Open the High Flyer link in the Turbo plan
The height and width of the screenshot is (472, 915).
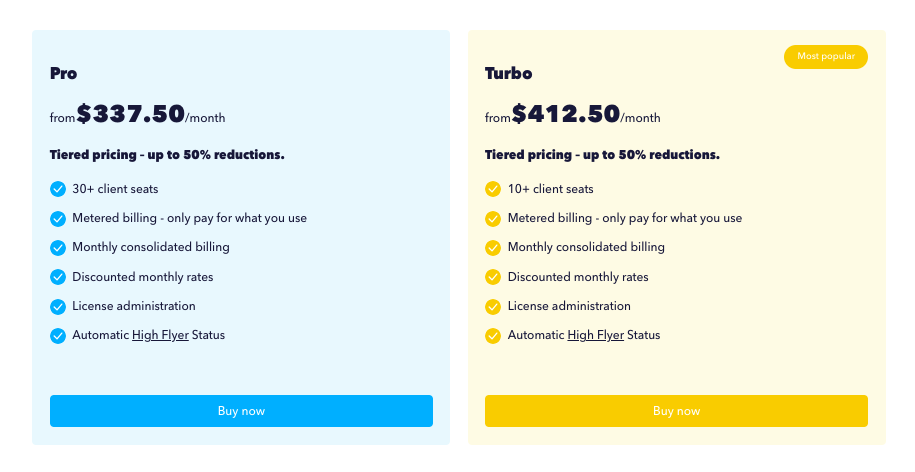(x=595, y=335)
